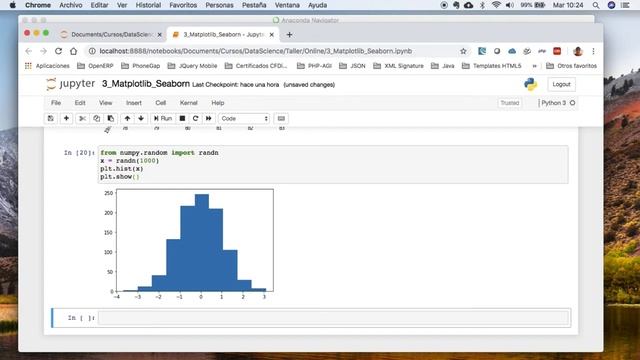Click the Wi-Fi icon in menu bar
640x360 pixels.
point(496,5)
